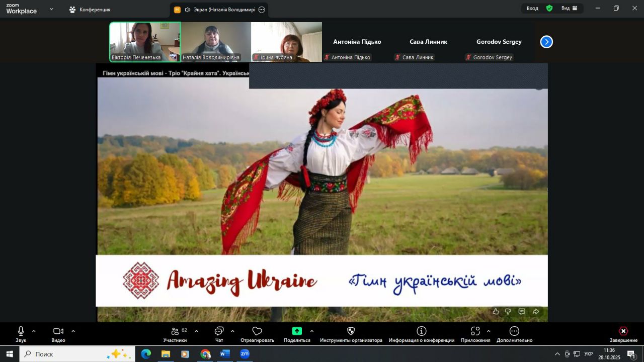Select Вікторія Печенезька video thumbnail
Image resolution: width=644 pixels, height=362 pixels.
coord(145,42)
